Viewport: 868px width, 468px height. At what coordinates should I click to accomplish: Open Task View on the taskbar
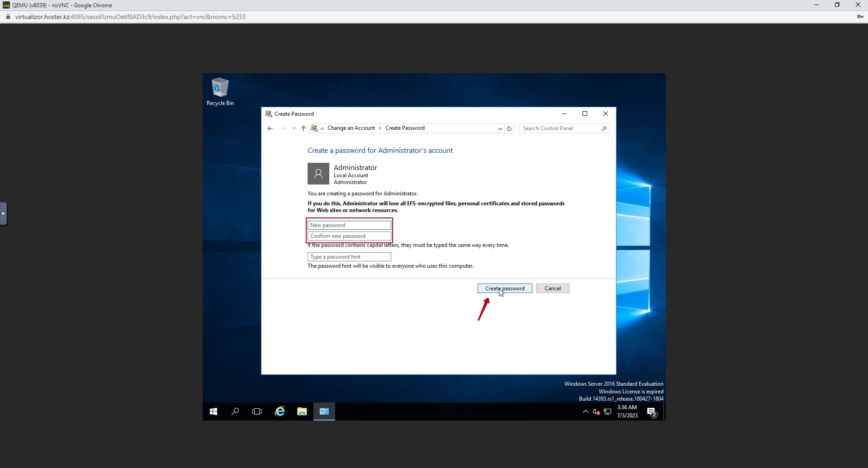coord(257,411)
